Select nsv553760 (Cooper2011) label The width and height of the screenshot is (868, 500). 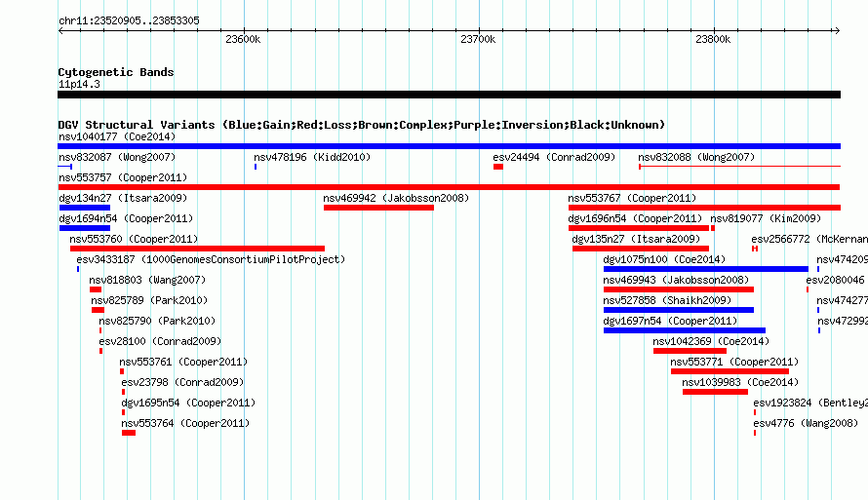point(134,239)
